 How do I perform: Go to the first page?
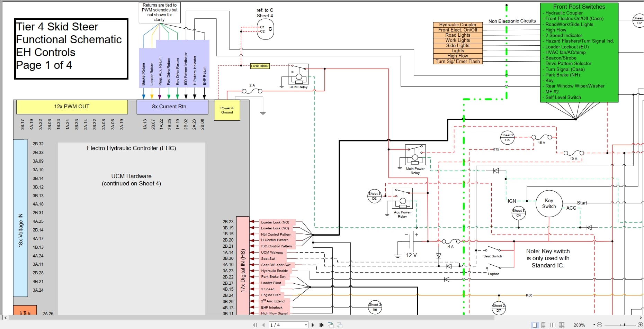[x=255, y=325]
